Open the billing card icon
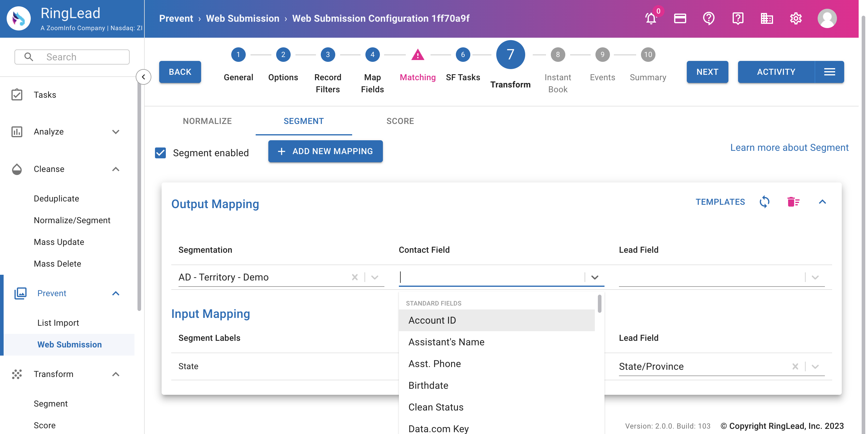 [680, 18]
